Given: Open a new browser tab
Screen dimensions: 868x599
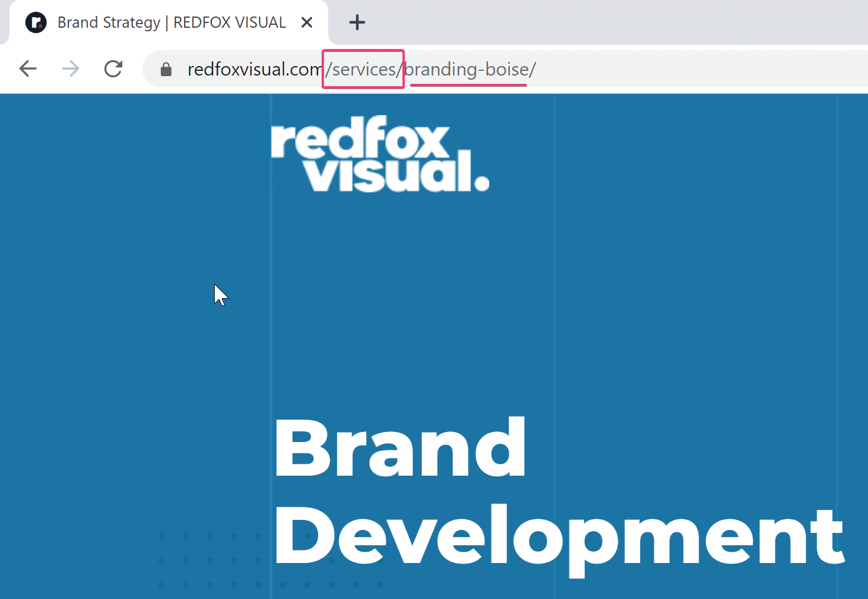Looking at the screenshot, I should tap(356, 22).
